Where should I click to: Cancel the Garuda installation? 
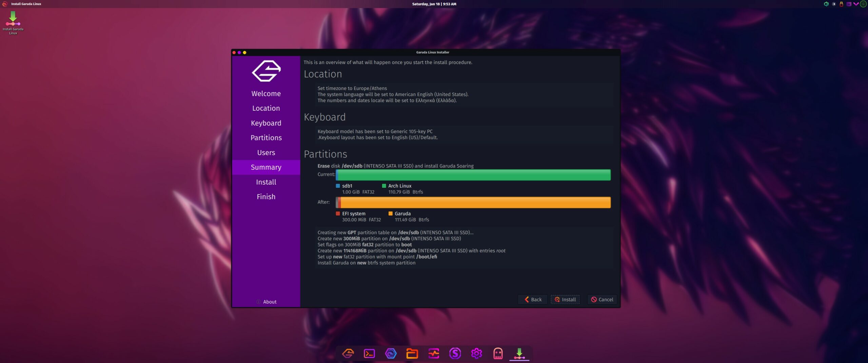click(x=602, y=299)
